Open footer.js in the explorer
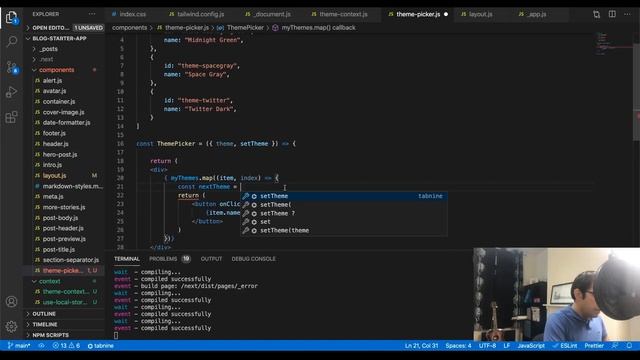 tap(64, 133)
